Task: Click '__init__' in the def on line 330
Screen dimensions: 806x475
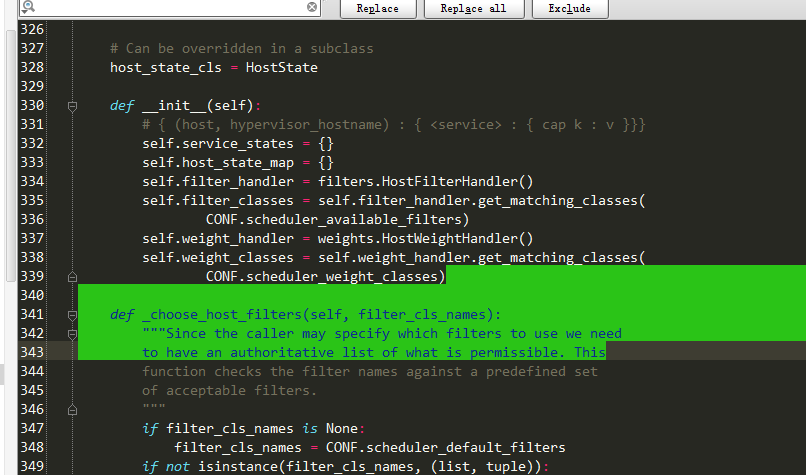Action: [174, 106]
